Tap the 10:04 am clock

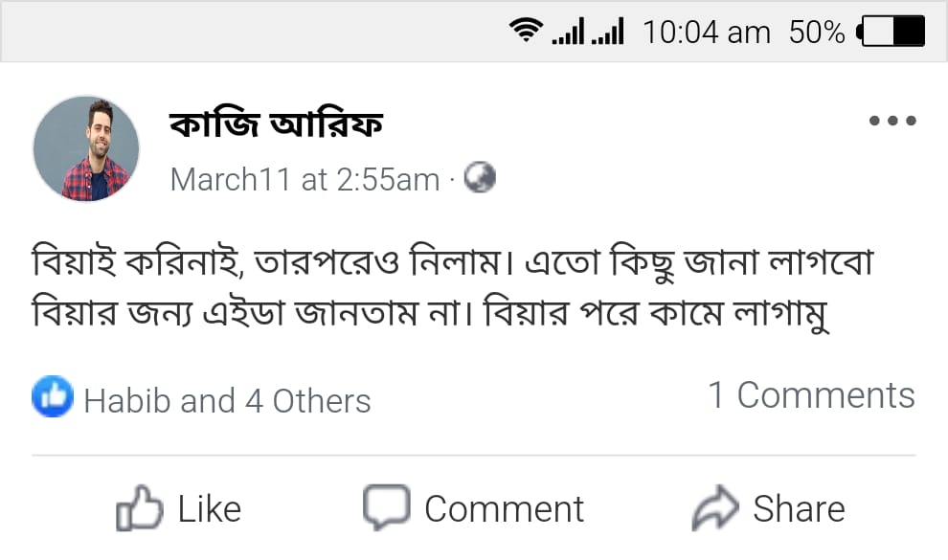(707, 33)
